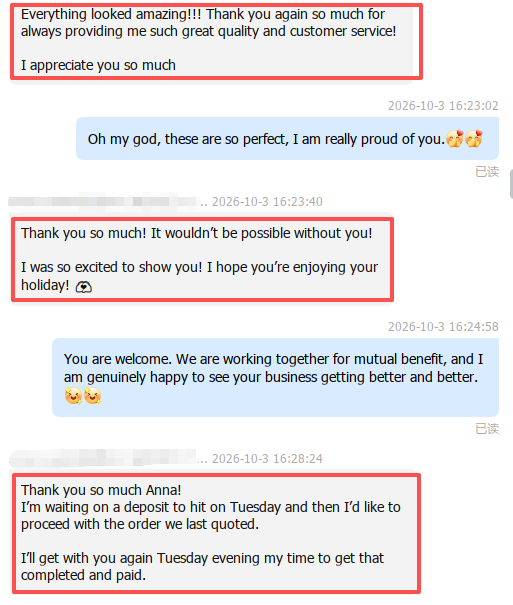Click the 'I appreciate you so much' line
Viewport: 513px width, 605px height.
click(x=98, y=65)
